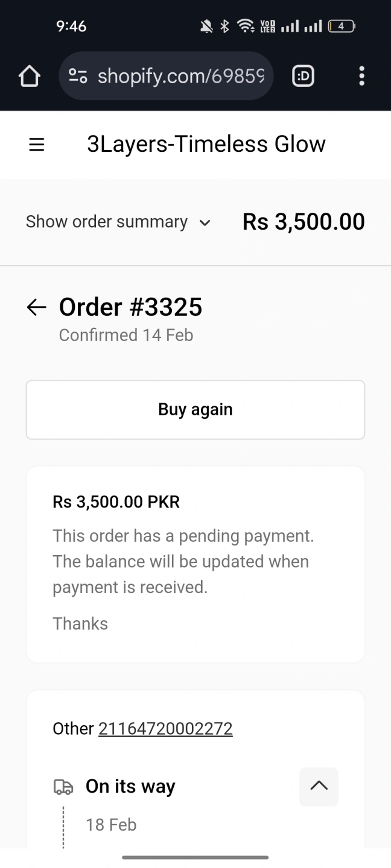This screenshot has width=391, height=868.
Task: Tap the browser home icon
Action: click(29, 77)
